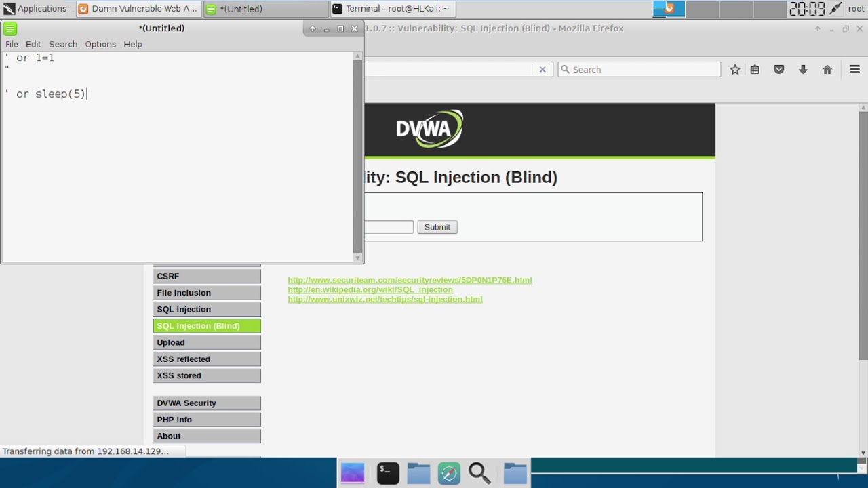Click the up-arrow shade button on the editor title bar
This screenshot has height=488, width=868.
[313, 28]
